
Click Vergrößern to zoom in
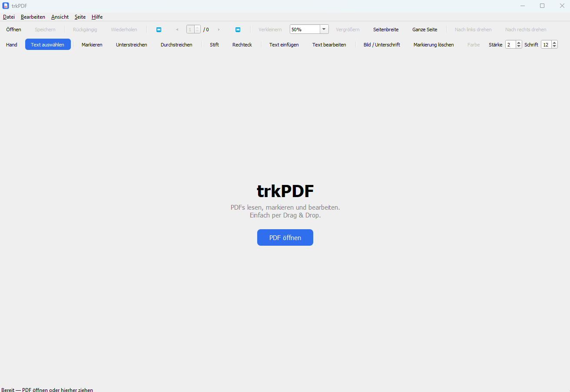pos(348,30)
